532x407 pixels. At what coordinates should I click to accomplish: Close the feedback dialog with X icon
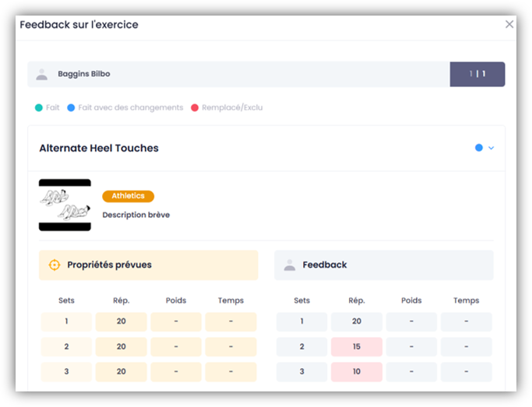pos(509,24)
